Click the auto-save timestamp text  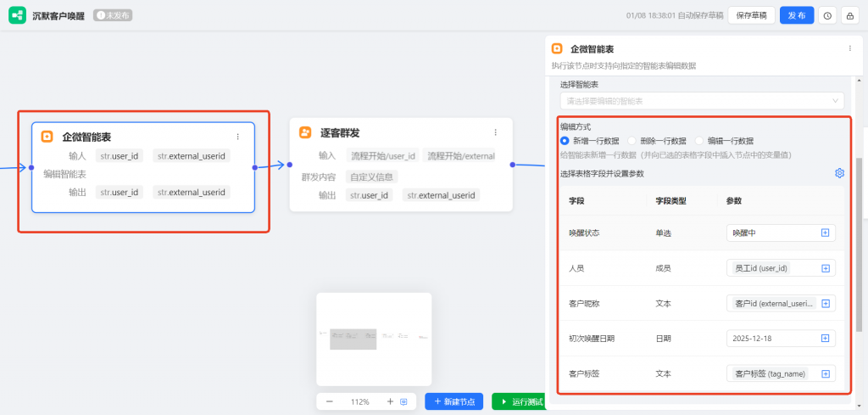675,15
